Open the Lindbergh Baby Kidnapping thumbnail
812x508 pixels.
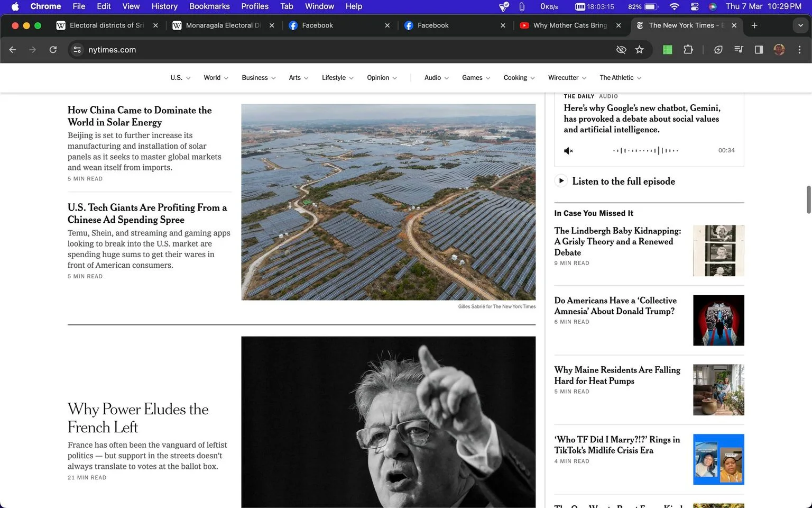[x=718, y=251]
